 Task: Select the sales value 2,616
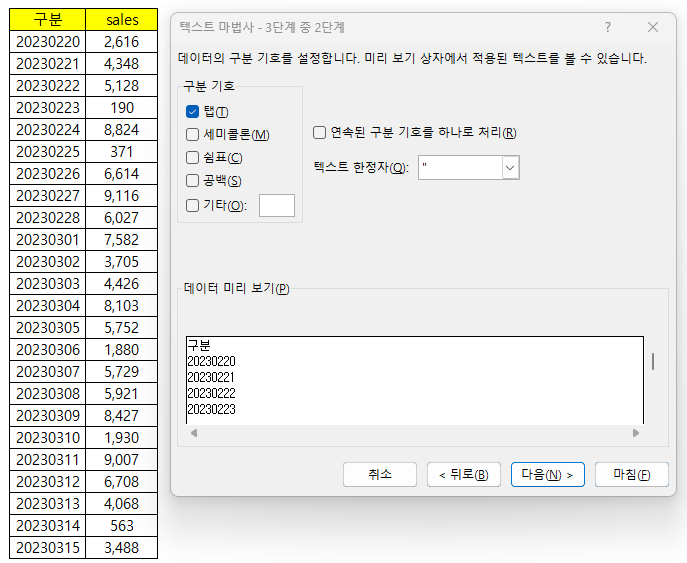[x=122, y=42]
